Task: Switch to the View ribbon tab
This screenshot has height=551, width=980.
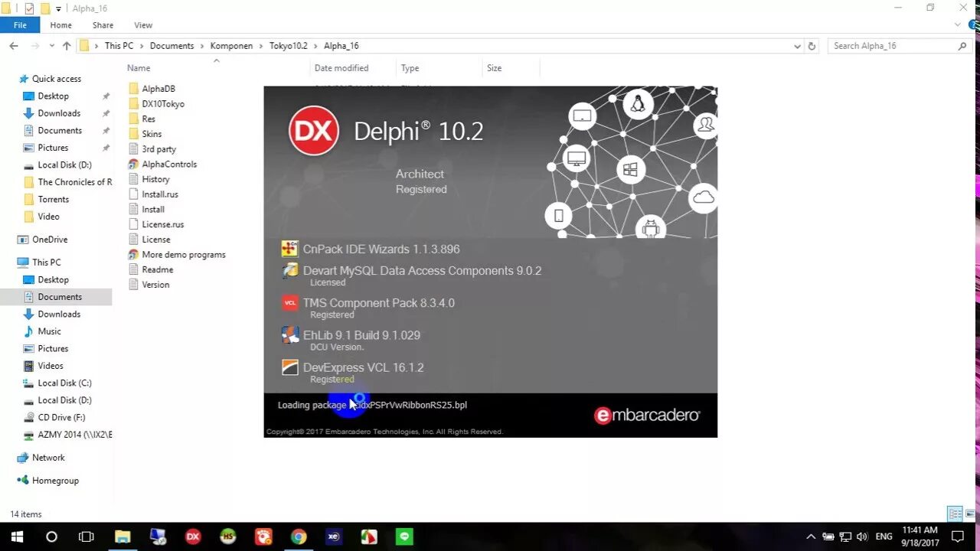Action: point(143,25)
